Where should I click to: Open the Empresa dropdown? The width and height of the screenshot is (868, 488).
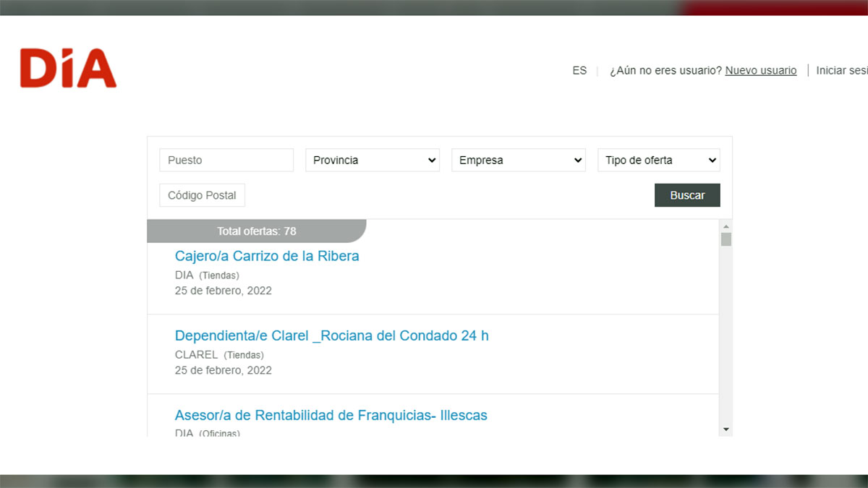[x=518, y=160]
